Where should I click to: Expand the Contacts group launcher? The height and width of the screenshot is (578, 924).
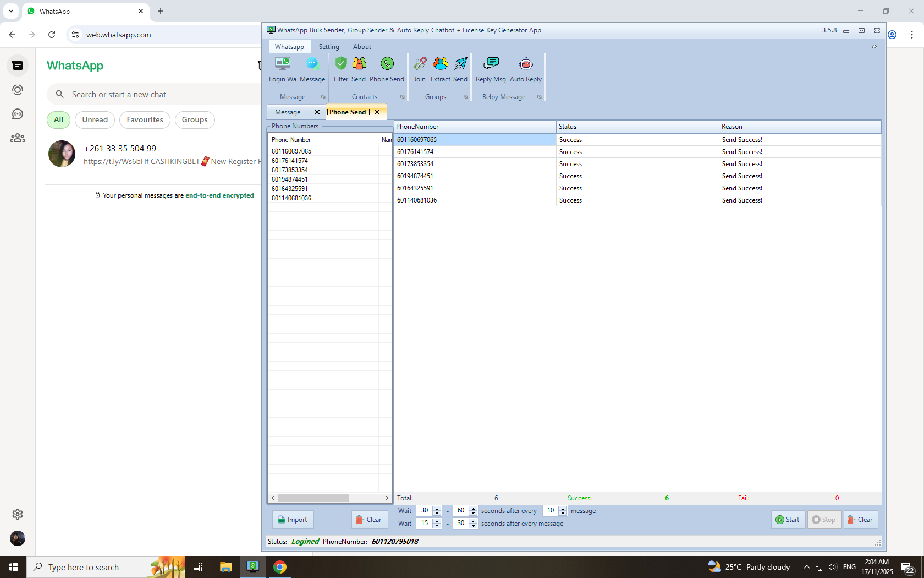coord(403,97)
